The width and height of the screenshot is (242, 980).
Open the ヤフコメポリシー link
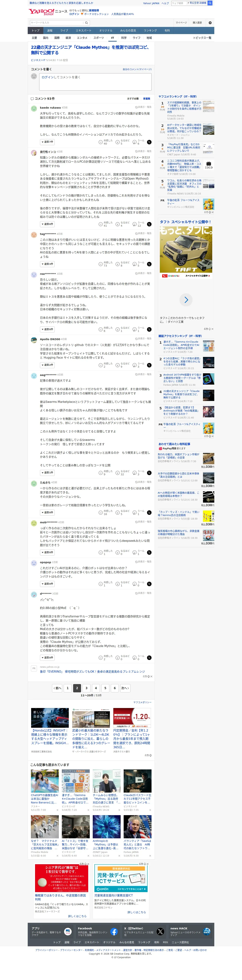pyautogui.click(x=142, y=703)
